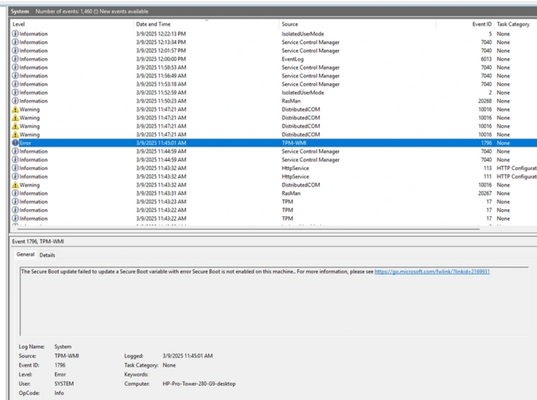Click inside the event description text box
537x400 pixels.
274,301
